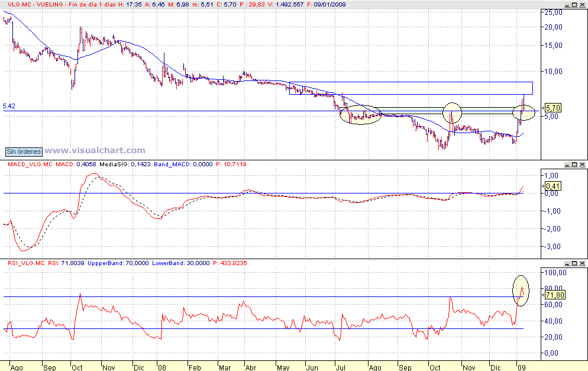
Task: Maximize the VLG.MC price chart panel
Action: coord(574,5)
